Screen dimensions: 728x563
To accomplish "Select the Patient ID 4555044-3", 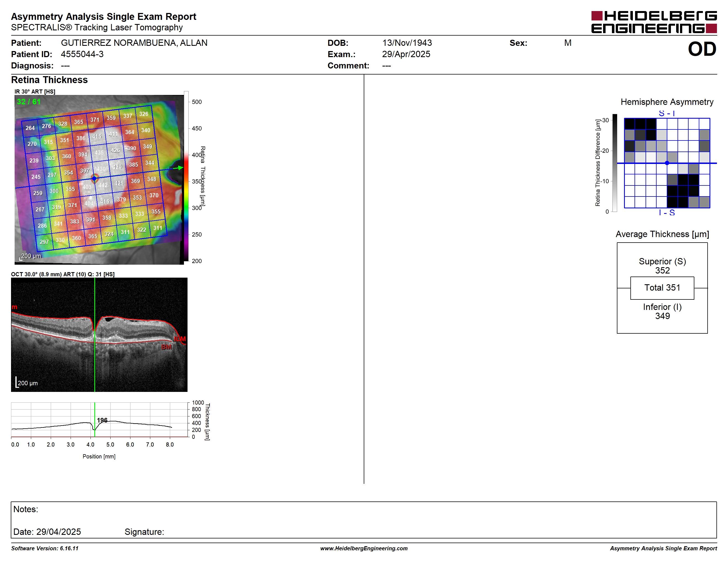I will point(82,54).
